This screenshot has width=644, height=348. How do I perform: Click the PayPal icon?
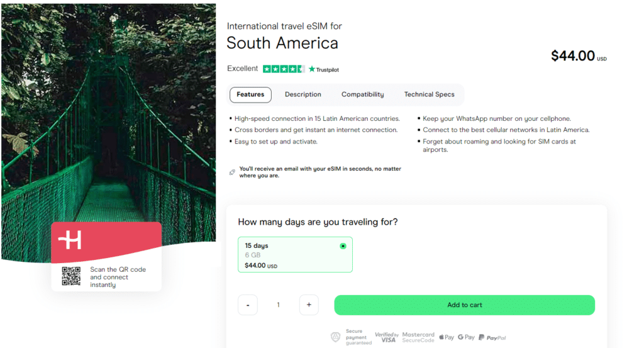tap(492, 337)
